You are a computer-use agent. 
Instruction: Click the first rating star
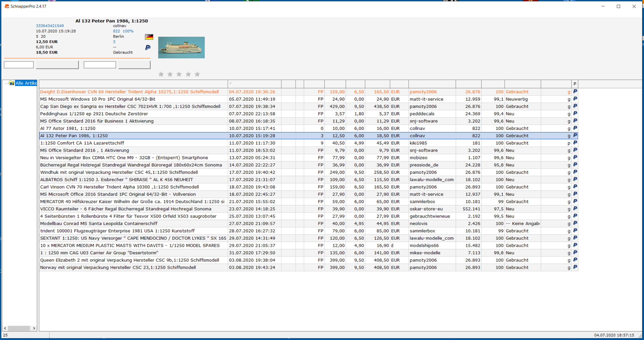point(161,74)
